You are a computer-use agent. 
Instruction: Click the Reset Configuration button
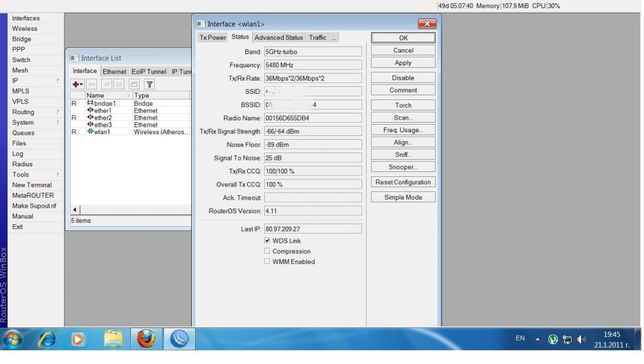[403, 182]
